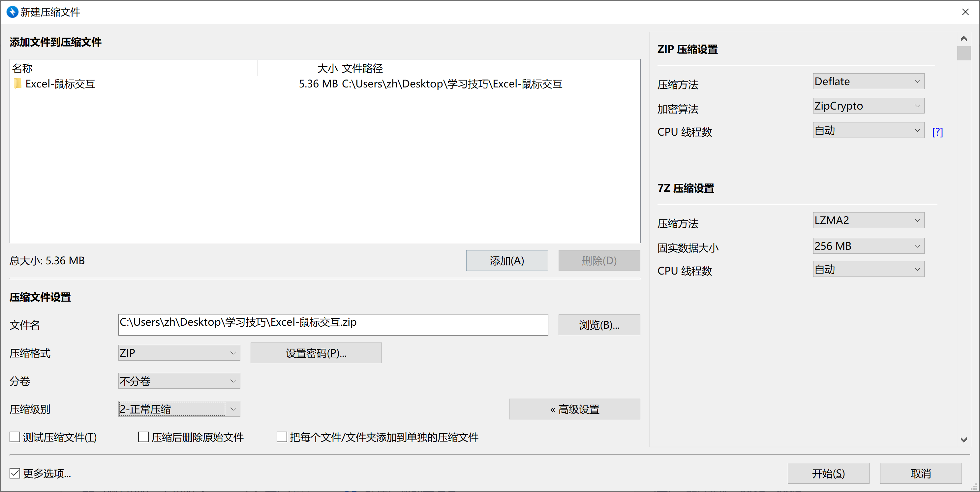Select the Excel-鼠标交互 folder icon in list

17,83
